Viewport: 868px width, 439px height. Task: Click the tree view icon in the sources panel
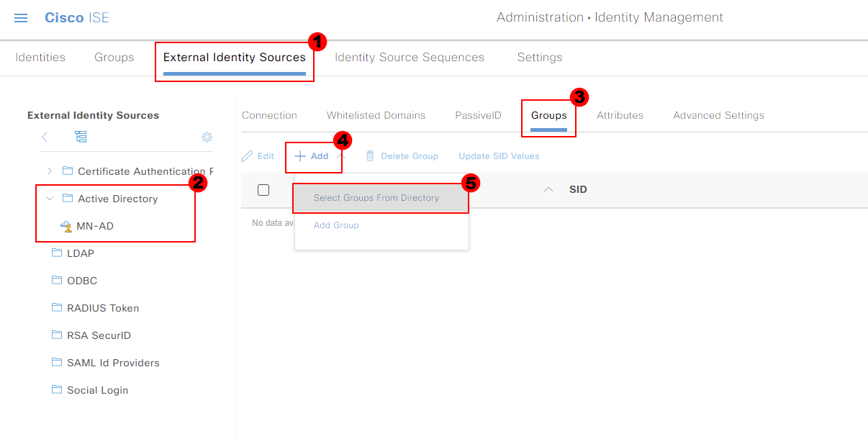(x=81, y=137)
